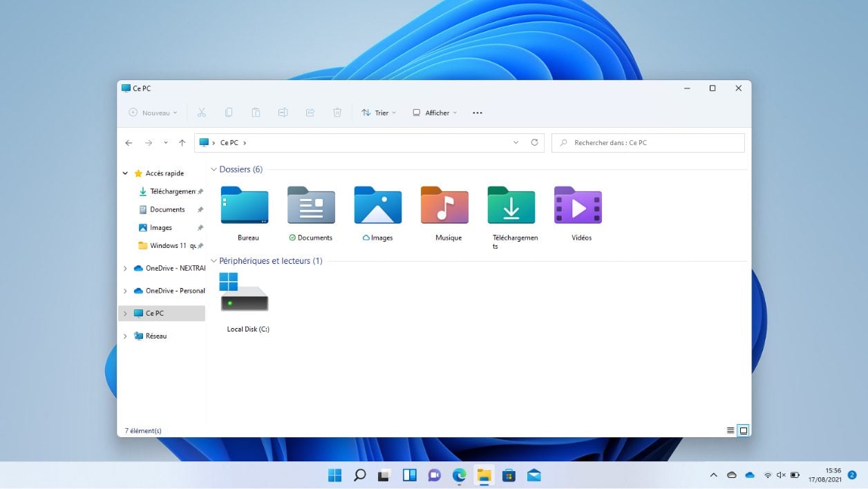This screenshot has height=489, width=868.
Task: Click Ce PC breadcrumb in address bar
Action: click(229, 143)
